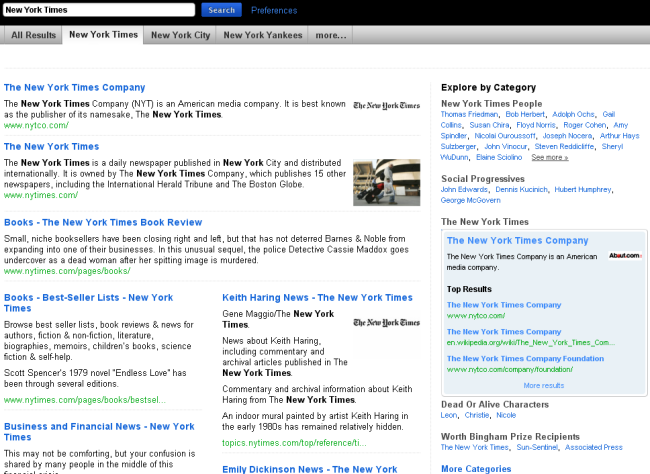Open Arthur Hays Sulzberger link

coord(619,136)
